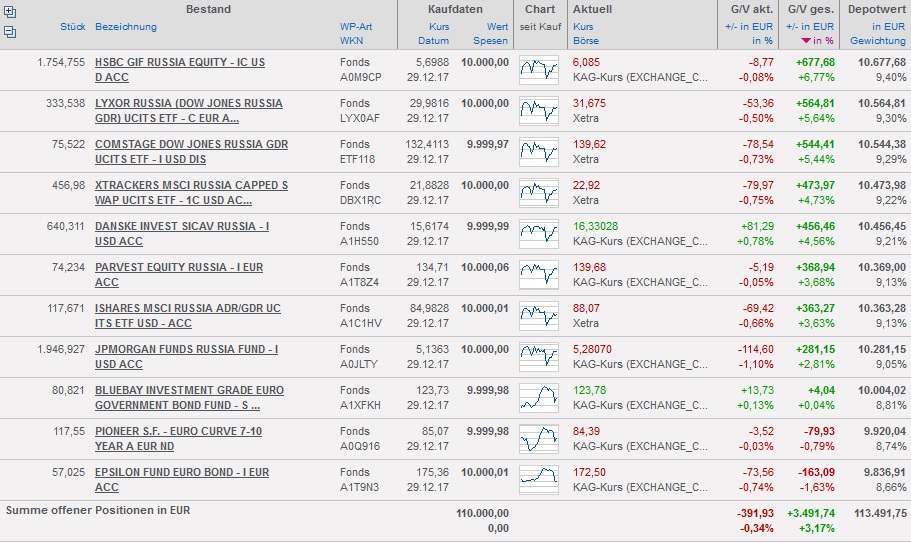This screenshot has height=542, width=911.
Task: Select WKN A0M9CP in HSBC row
Action: point(361,77)
